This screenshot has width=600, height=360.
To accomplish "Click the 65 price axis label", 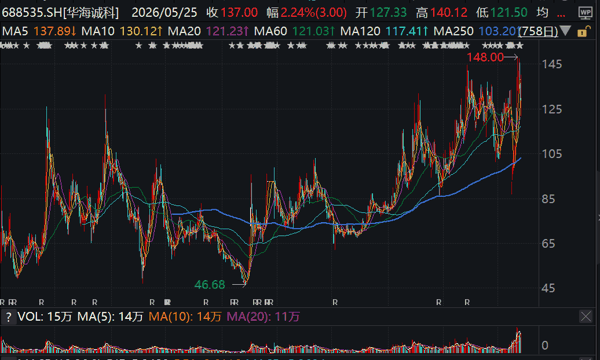I will coord(548,244).
